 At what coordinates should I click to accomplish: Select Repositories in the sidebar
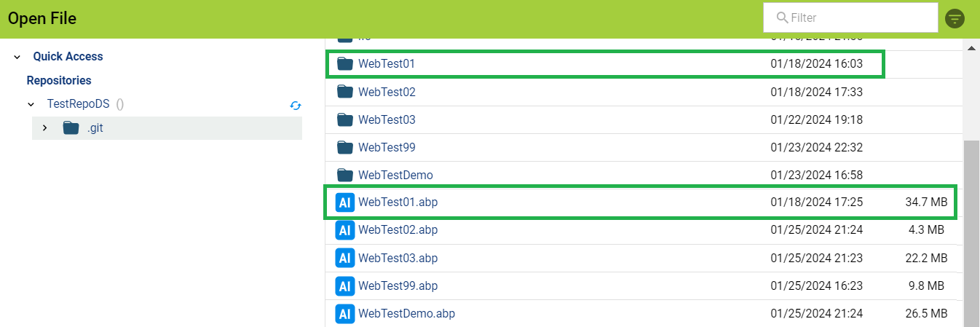coord(59,80)
